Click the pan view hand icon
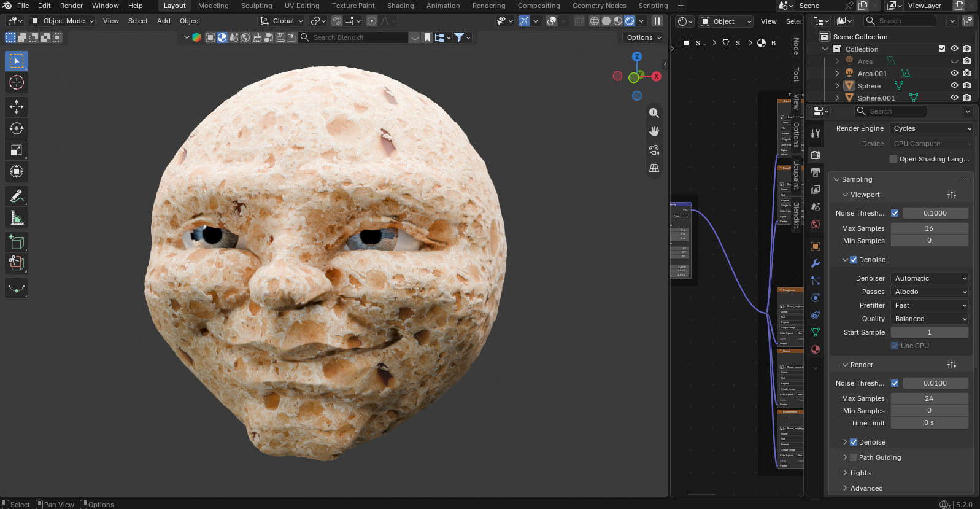 (654, 131)
